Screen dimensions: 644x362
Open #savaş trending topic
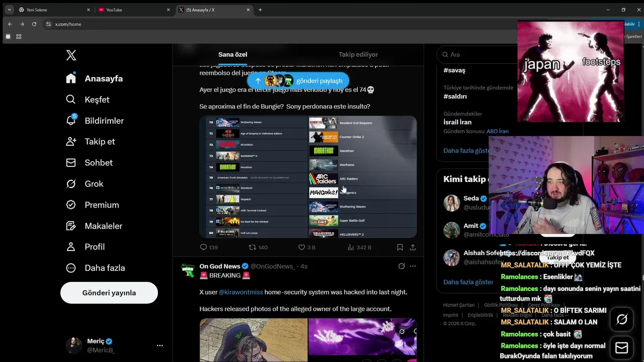pyautogui.click(x=454, y=70)
